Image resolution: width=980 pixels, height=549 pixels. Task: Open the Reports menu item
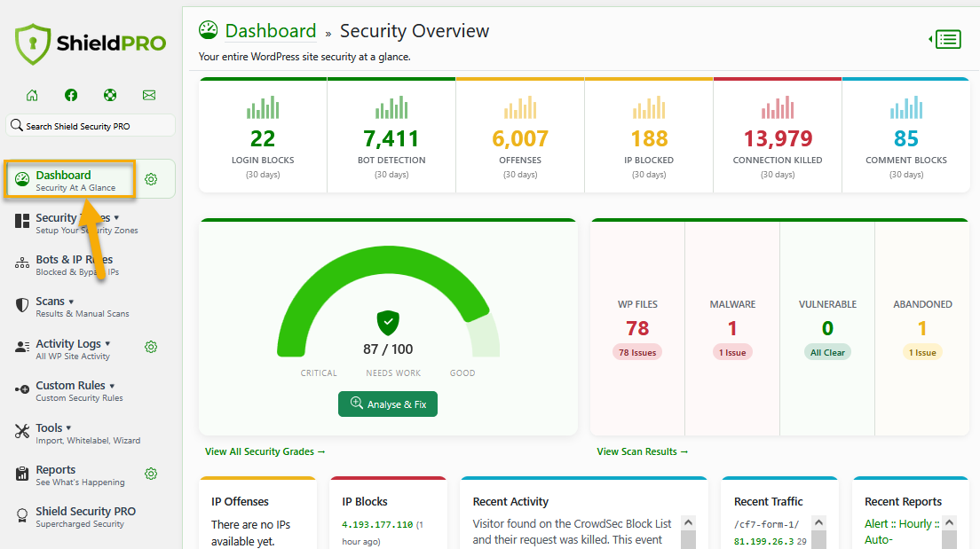coord(56,470)
